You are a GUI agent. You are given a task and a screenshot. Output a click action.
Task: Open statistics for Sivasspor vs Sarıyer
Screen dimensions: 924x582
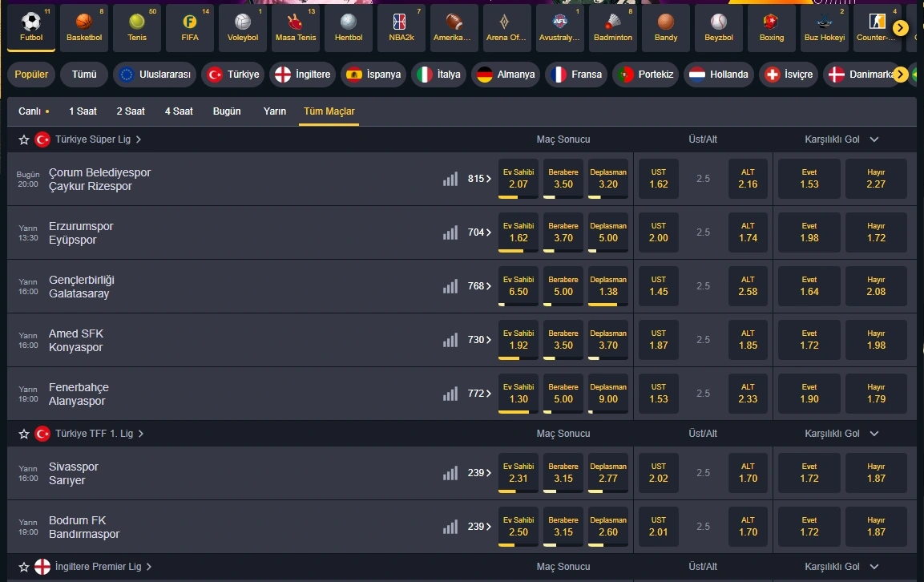click(x=450, y=473)
